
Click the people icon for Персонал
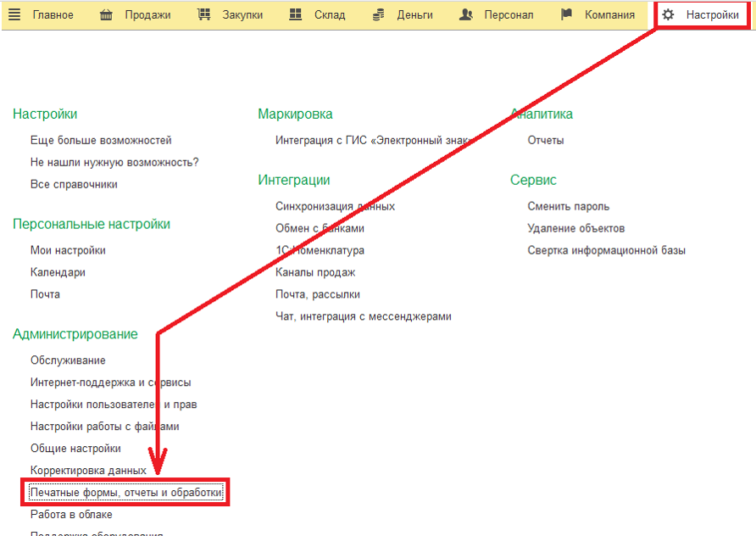tap(465, 15)
